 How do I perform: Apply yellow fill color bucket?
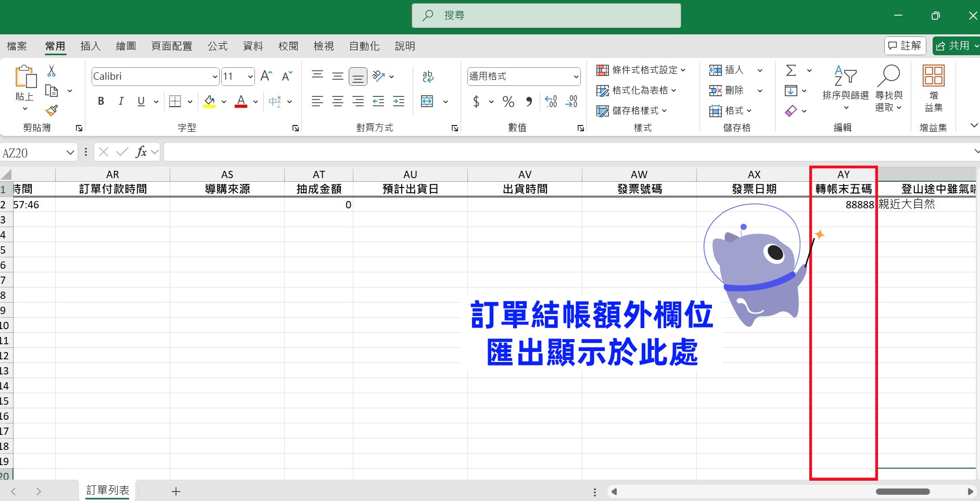click(x=209, y=101)
